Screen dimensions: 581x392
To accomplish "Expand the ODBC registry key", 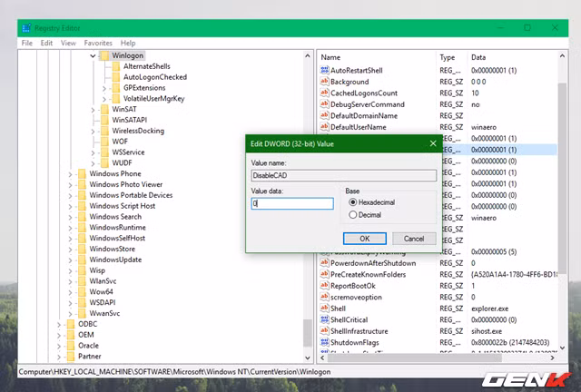I will (x=60, y=323).
